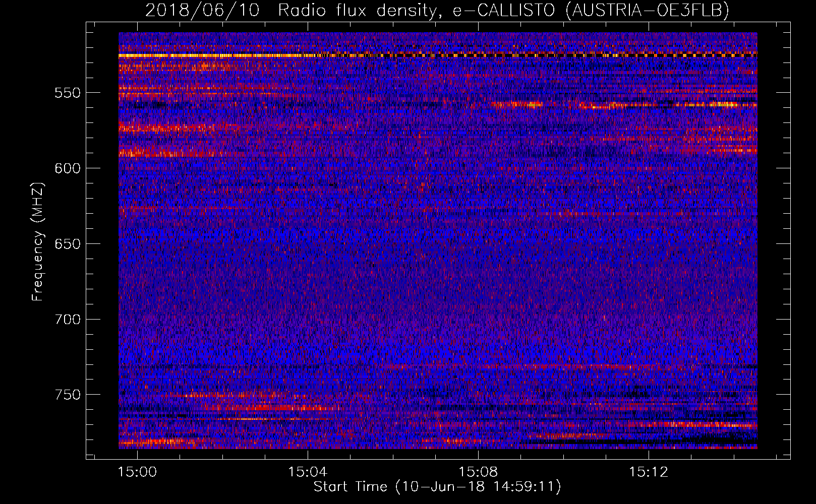Screen dimensions: 816x504
Task: Click the 'Frequency (MHZ)' axis label
Action: point(38,241)
